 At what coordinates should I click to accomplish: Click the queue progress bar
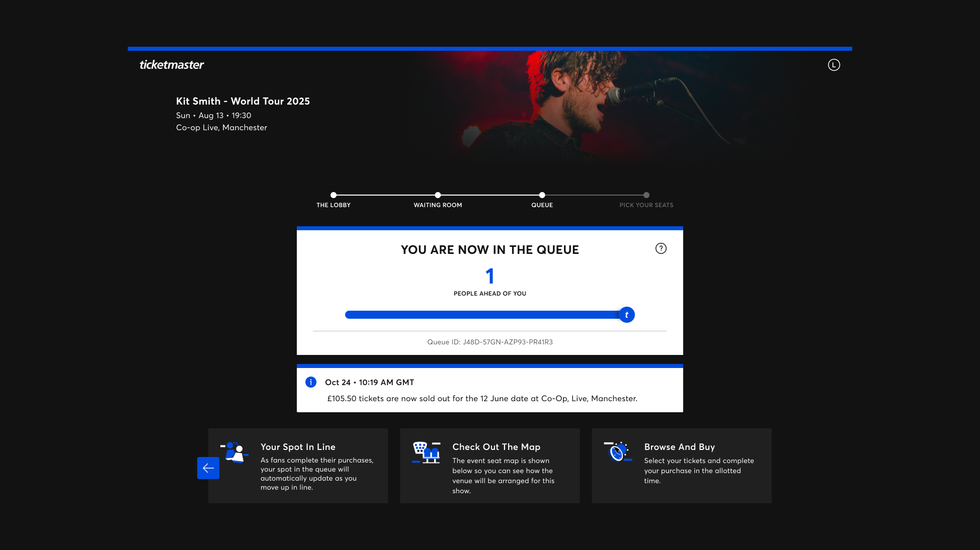click(483, 314)
